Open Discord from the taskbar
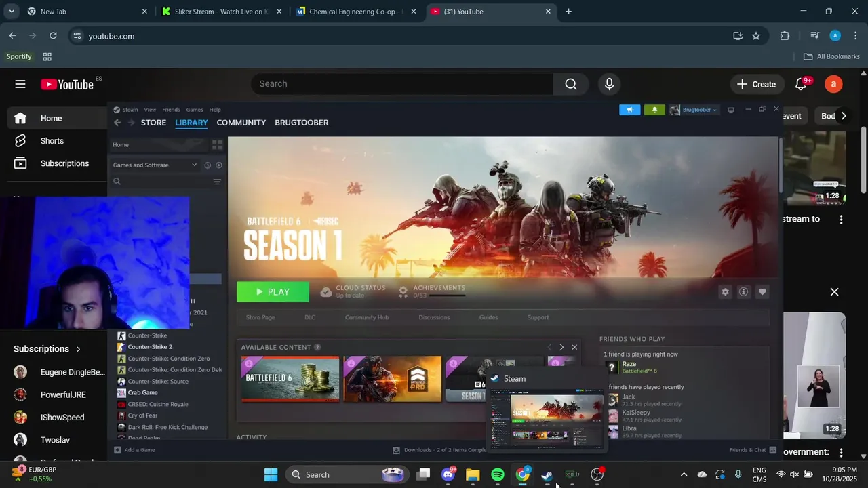The height and width of the screenshot is (488, 868). tap(448, 474)
